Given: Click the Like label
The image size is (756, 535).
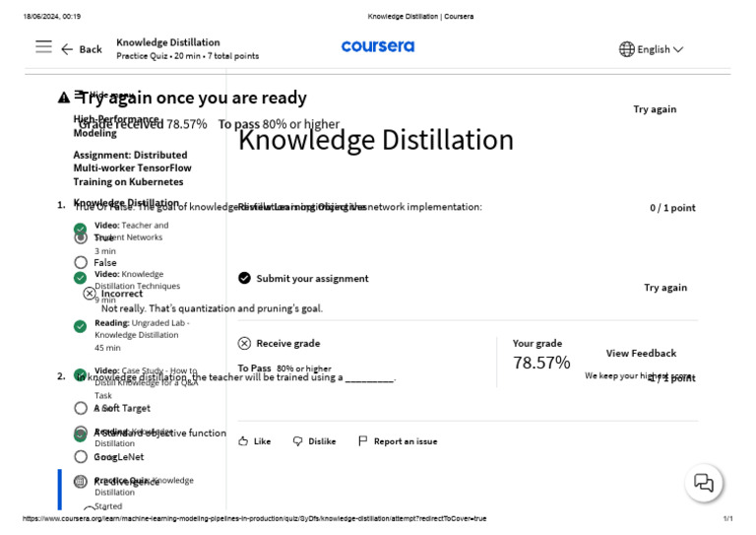Looking at the screenshot, I should point(262,441).
